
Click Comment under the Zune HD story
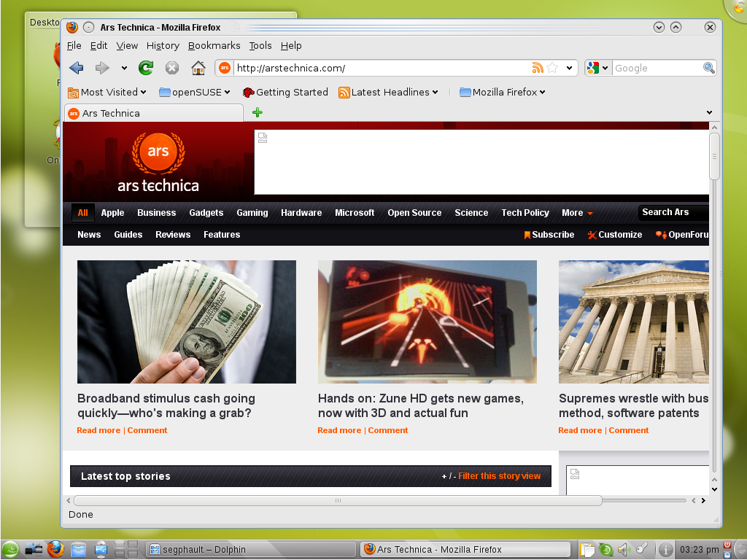click(388, 430)
